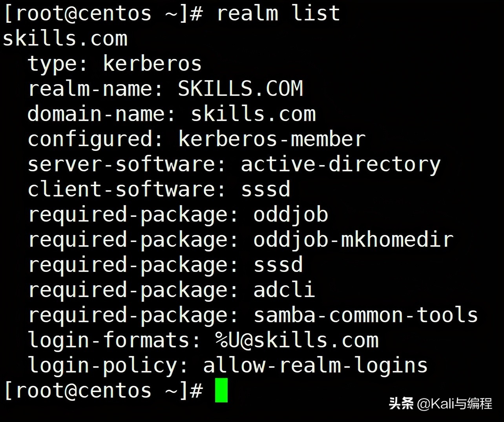
Task: Click the login-formats value '%U@skills.com'
Action: pyautogui.click(x=297, y=340)
